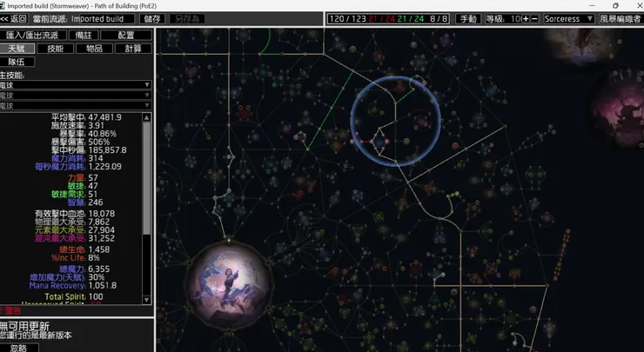
Task: Open the 風暴編織者 ascendancy dropdown
Action: click(x=621, y=19)
